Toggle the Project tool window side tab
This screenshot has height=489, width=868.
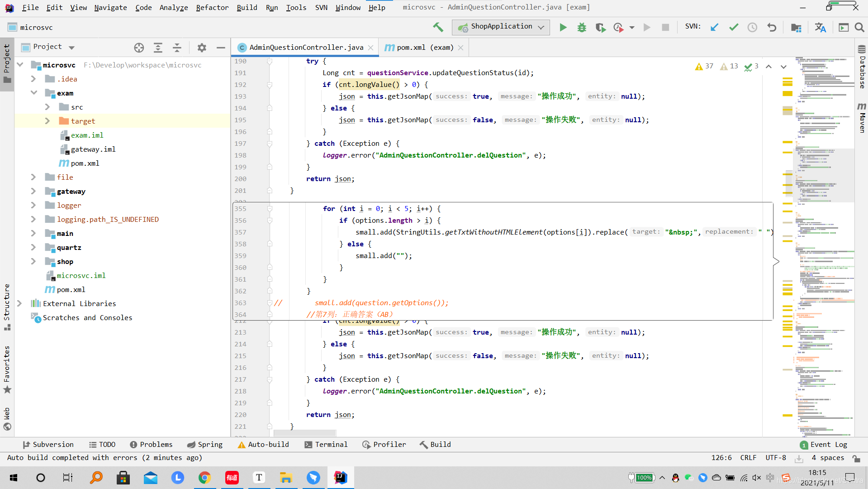(x=7, y=64)
